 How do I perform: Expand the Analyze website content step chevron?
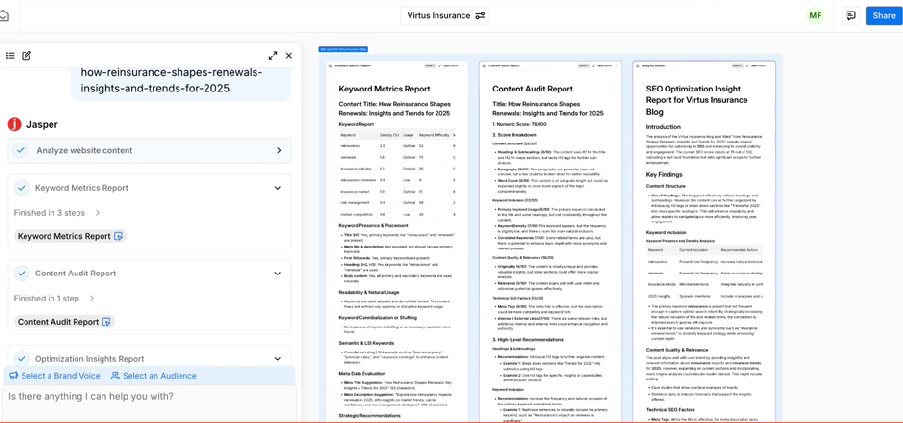(x=279, y=150)
